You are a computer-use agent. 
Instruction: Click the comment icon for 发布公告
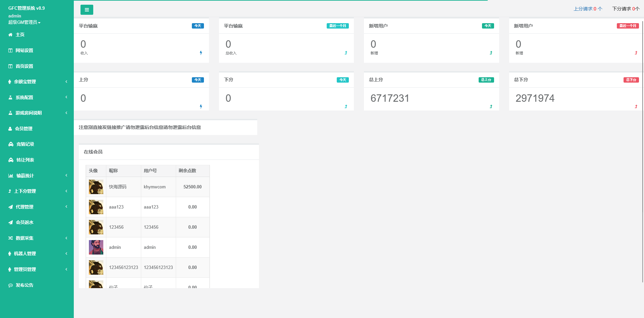pos(10,285)
